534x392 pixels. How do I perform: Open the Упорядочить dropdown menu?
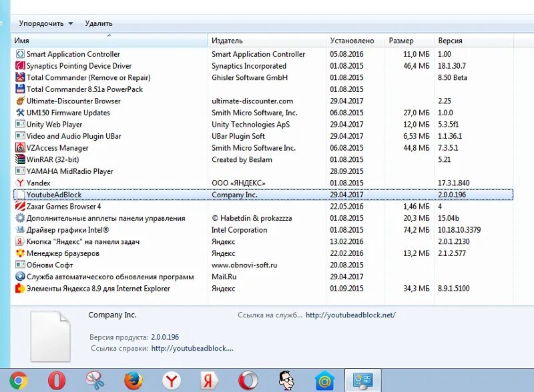tap(46, 23)
